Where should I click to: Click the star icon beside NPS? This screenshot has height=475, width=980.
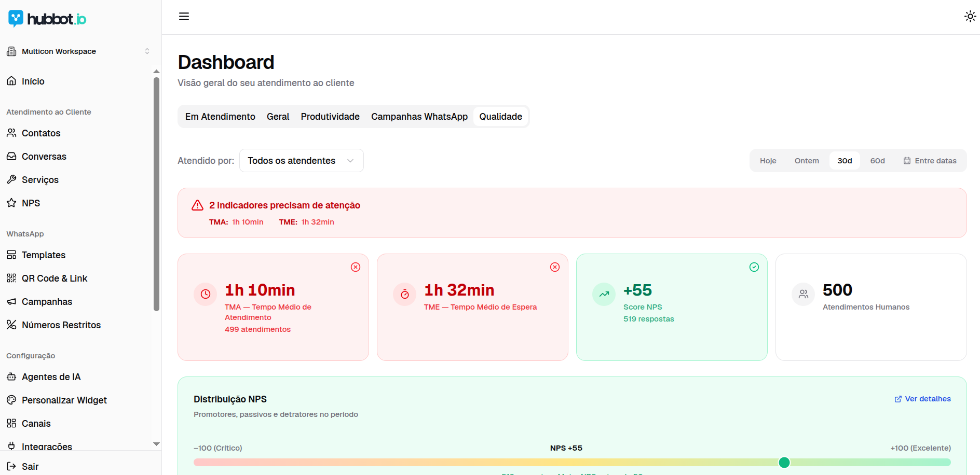[x=11, y=203]
